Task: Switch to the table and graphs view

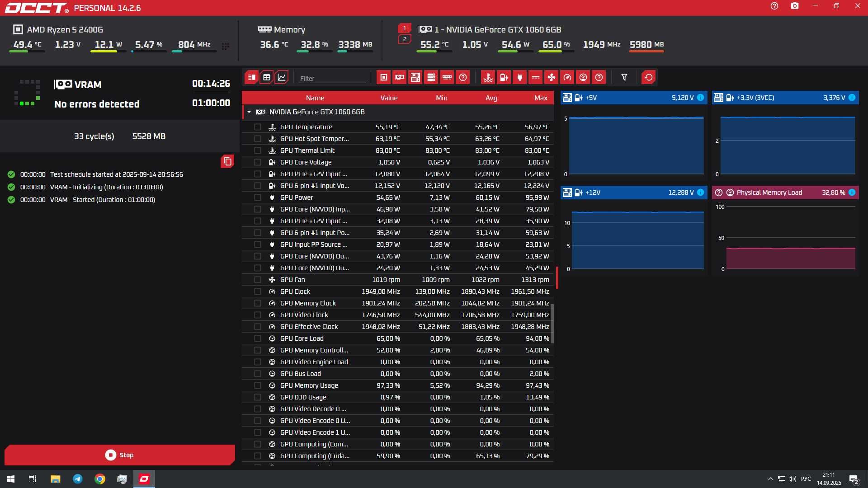Action: [x=252, y=77]
